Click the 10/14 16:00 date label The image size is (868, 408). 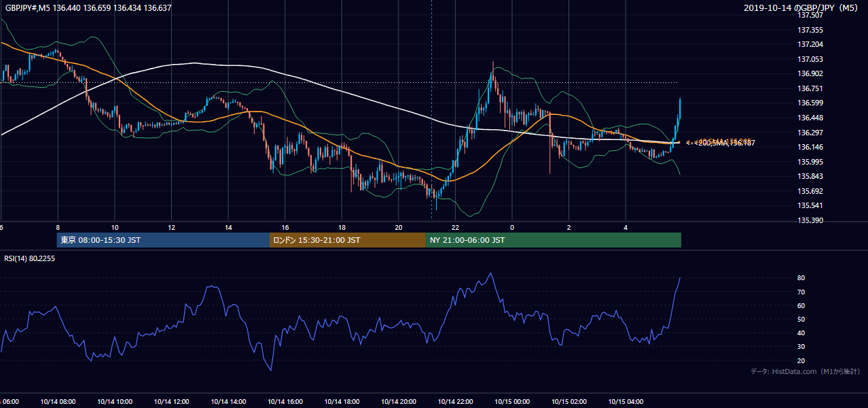285,402
